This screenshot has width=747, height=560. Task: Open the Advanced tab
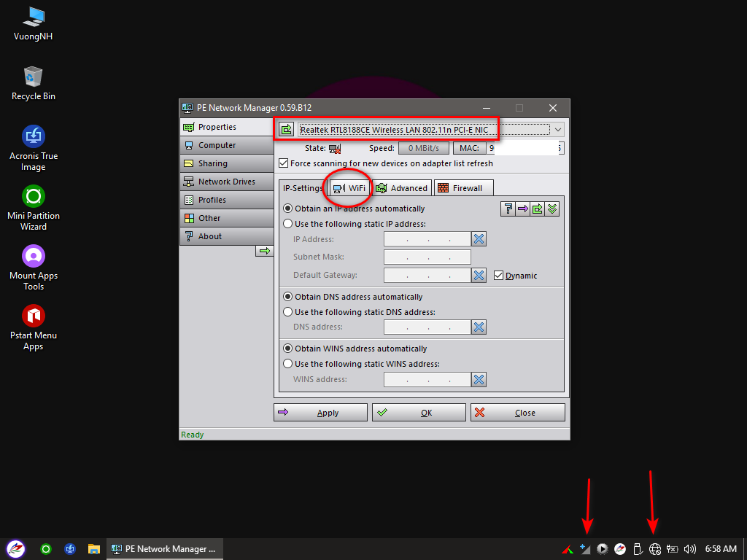coord(402,188)
